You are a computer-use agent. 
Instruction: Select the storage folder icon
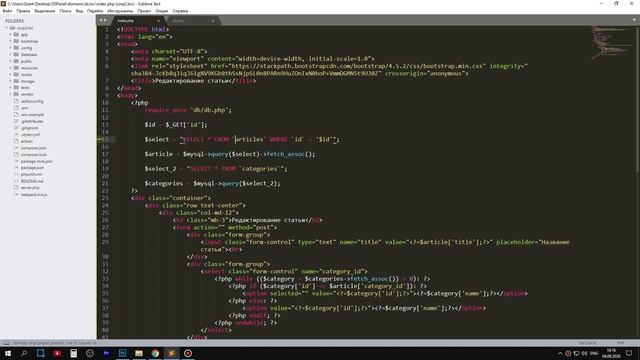point(16,81)
